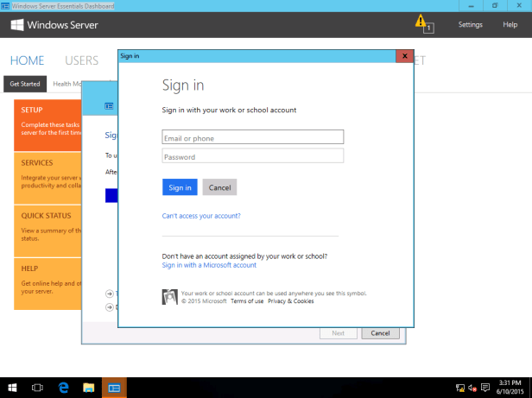
Task: Open the Help menu in the header
Action: tap(510, 24)
